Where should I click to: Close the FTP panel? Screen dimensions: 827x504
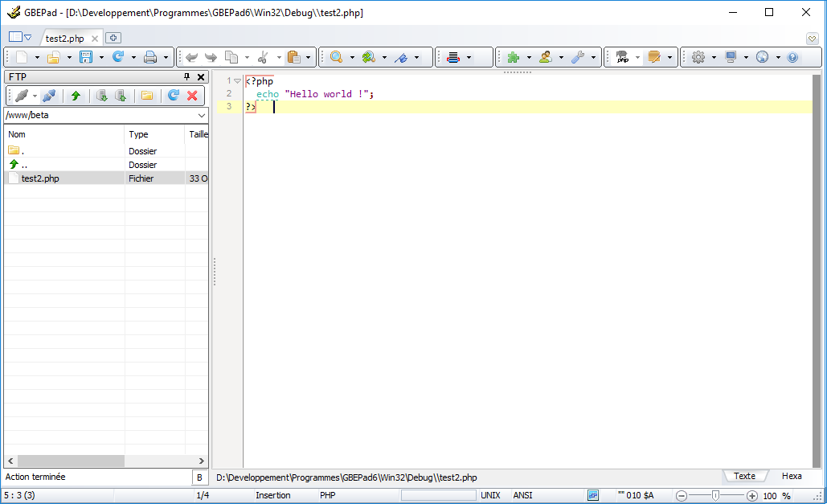(201, 77)
